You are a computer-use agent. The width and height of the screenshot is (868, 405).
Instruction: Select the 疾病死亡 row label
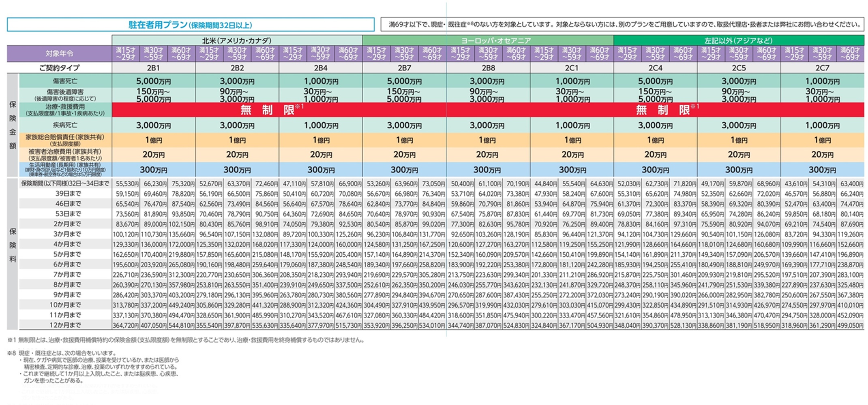pyautogui.click(x=65, y=125)
